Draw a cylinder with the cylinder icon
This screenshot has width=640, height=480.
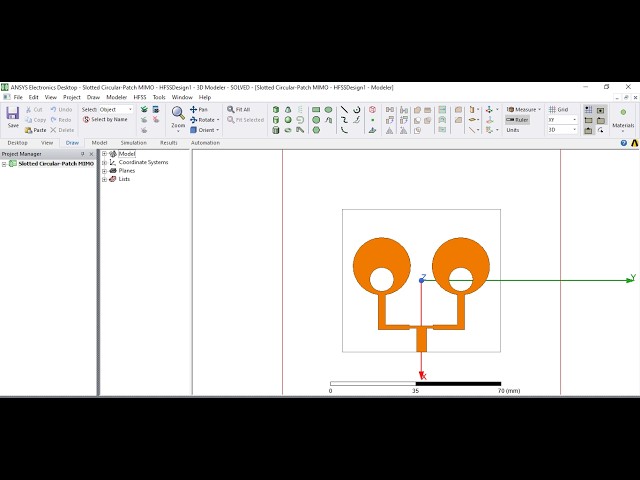pyautogui.click(x=276, y=120)
